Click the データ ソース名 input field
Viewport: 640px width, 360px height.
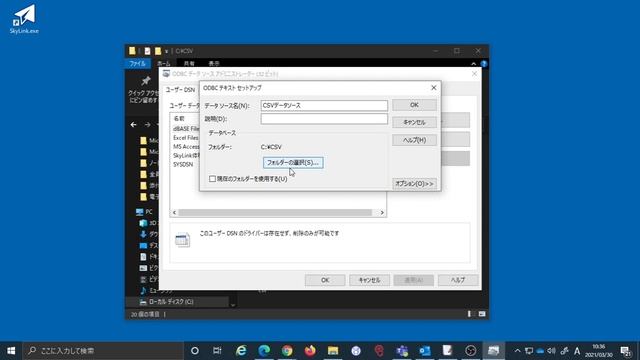pyautogui.click(x=324, y=105)
